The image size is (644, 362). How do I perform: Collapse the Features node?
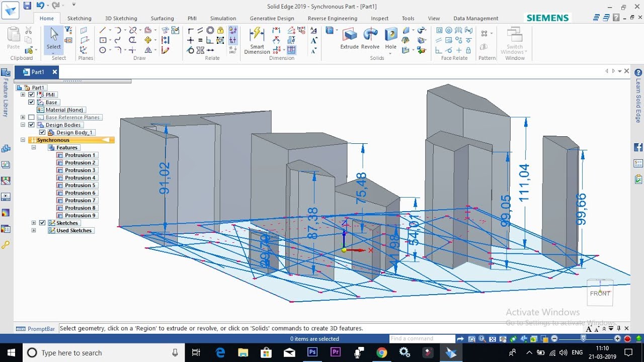[34, 147]
